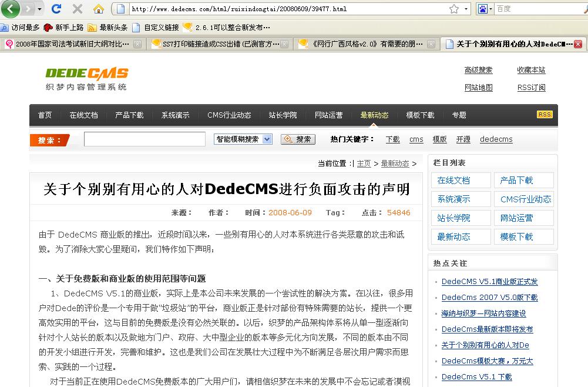Image resolution: width=588 pixels, height=387 pixels.
Task: Follow the 主页 breadcrumb link
Action: pos(364,164)
